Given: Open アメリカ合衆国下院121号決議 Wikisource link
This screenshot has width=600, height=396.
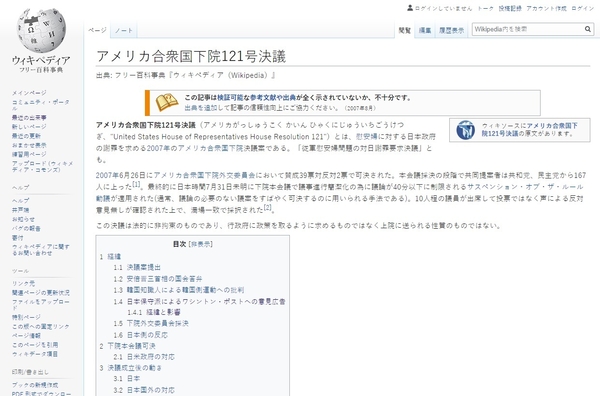Looking at the screenshot, I should pyautogui.click(x=529, y=130).
